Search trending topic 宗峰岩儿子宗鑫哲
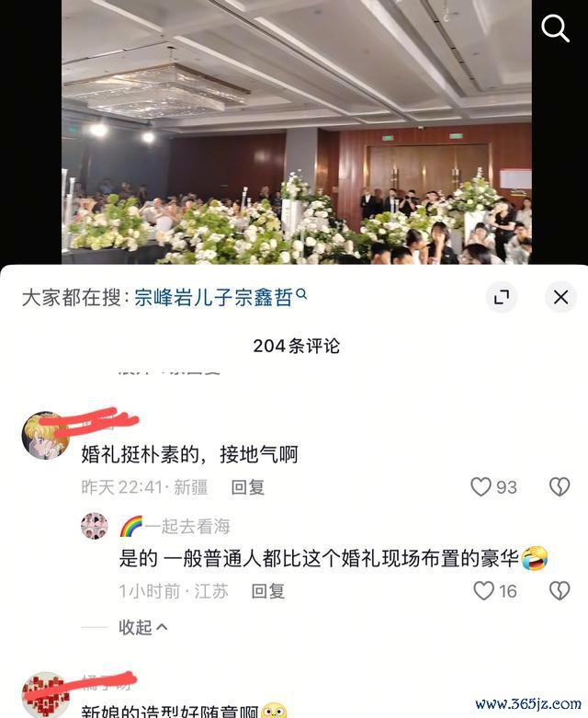This screenshot has height=718, width=588. pos(213,298)
